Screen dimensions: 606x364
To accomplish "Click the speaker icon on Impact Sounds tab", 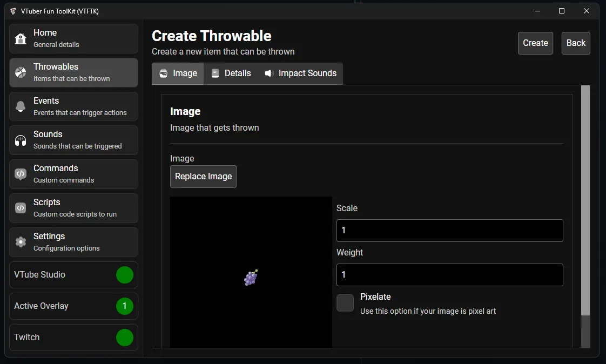I will coord(270,73).
